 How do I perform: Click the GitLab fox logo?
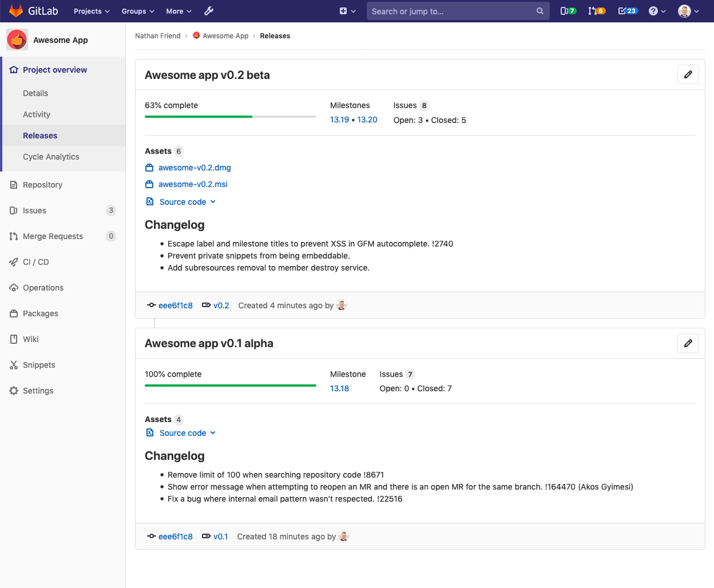coord(16,11)
